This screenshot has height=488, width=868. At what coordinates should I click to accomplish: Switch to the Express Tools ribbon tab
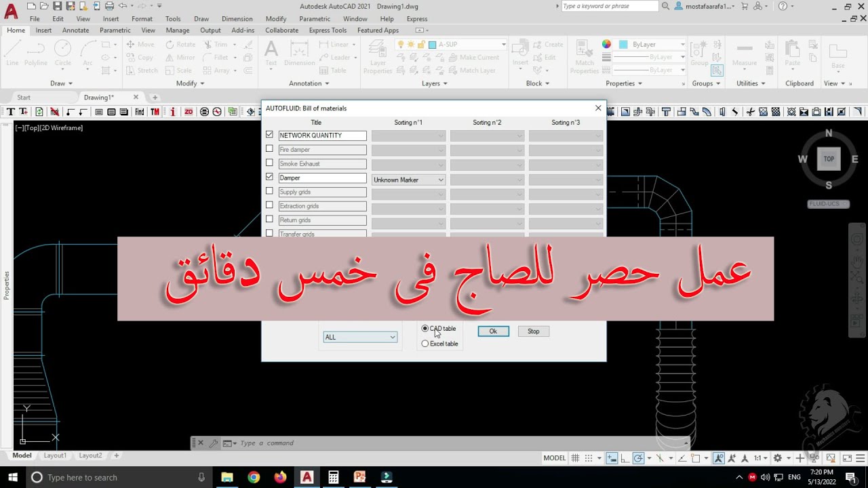pyautogui.click(x=328, y=30)
